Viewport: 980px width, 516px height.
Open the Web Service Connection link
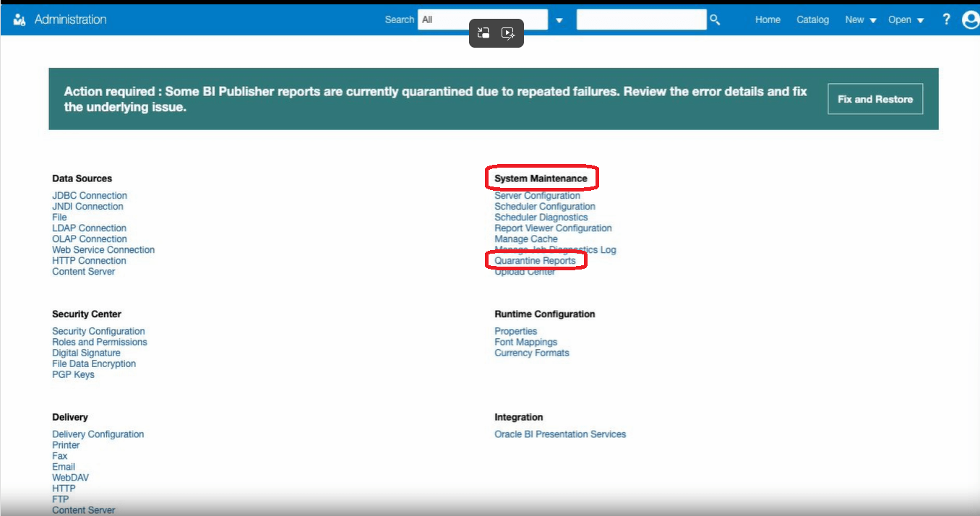coord(103,249)
